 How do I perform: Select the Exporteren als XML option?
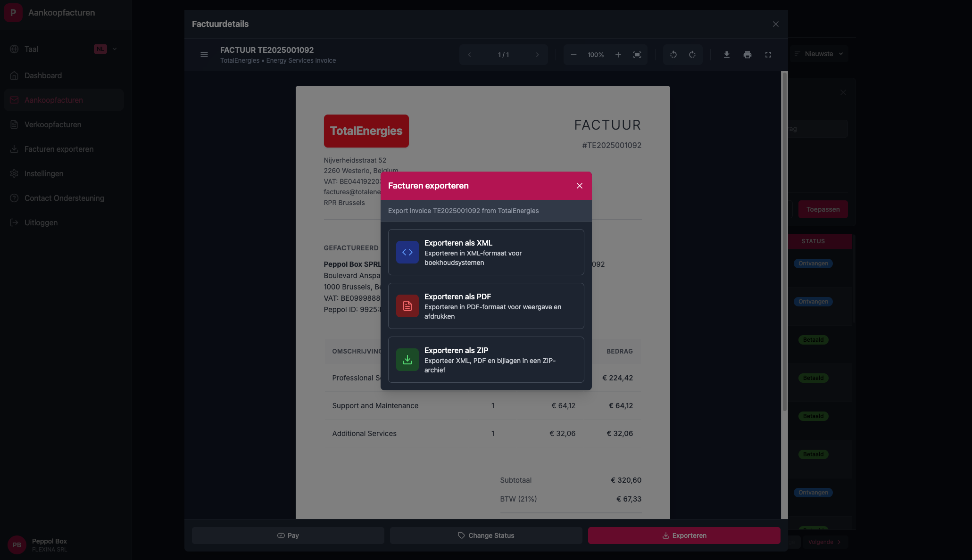click(486, 252)
